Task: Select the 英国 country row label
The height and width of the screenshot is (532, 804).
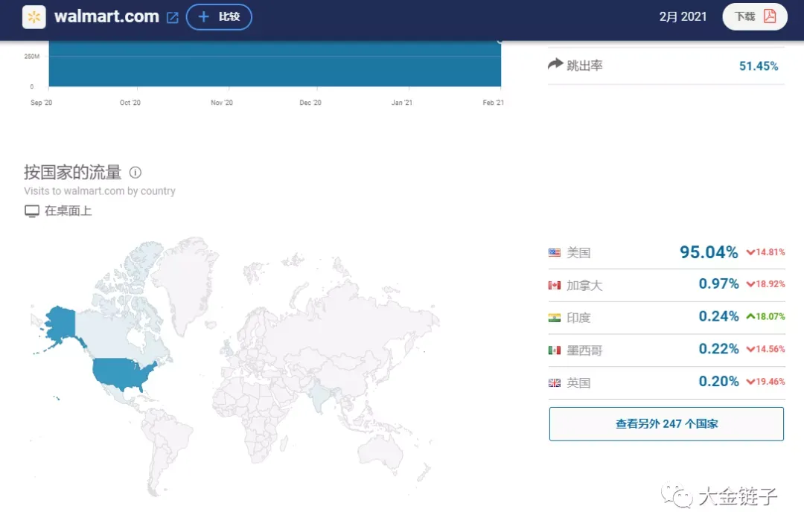Action: pos(578,383)
